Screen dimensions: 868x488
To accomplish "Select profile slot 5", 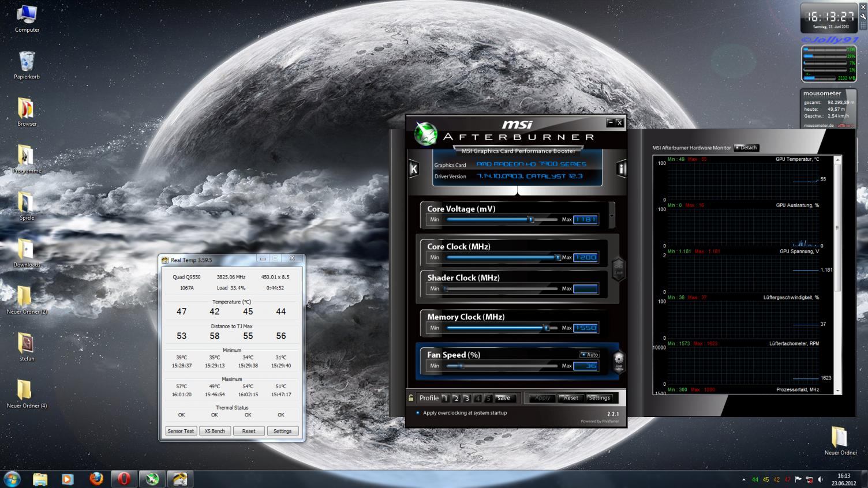I will click(x=488, y=398).
